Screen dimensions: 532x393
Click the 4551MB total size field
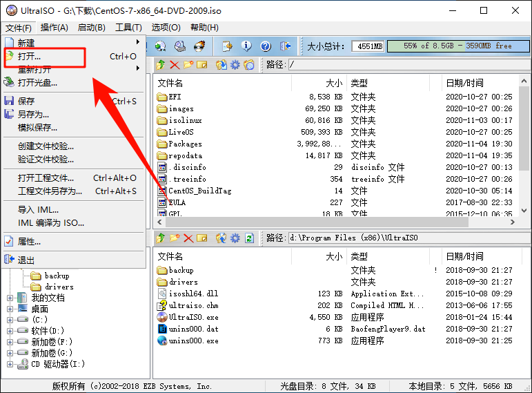tap(368, 46)
